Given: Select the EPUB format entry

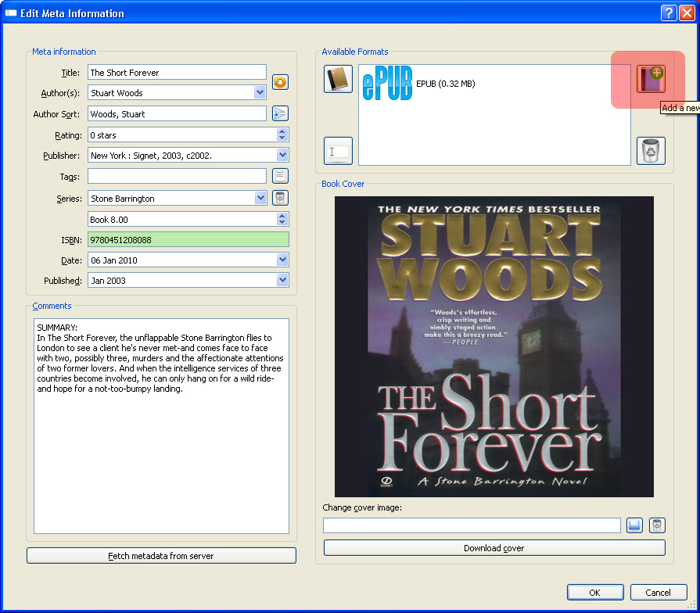Looking at the screenshot, I should coord(418,84).
